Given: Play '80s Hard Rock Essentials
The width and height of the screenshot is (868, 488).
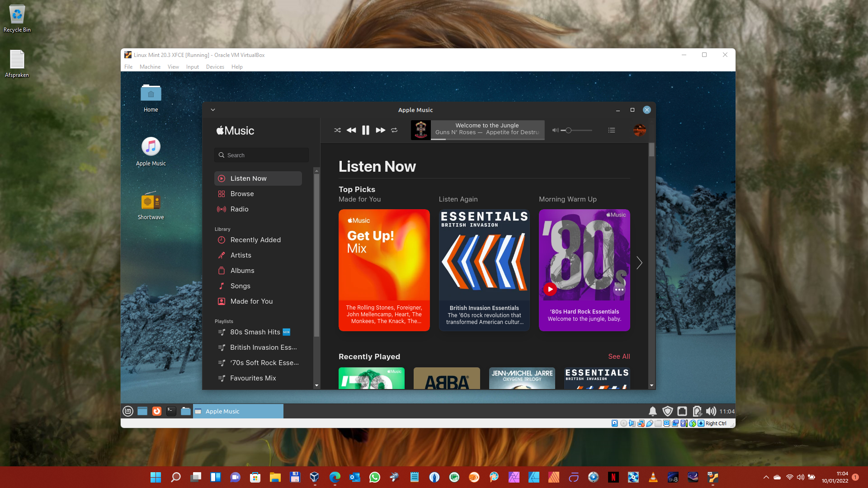Looking at the screenshot, I should tap(550, 289).
